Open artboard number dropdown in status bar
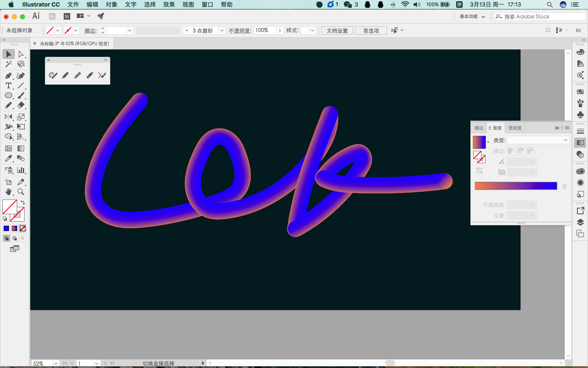 click(x=96, y=363)
